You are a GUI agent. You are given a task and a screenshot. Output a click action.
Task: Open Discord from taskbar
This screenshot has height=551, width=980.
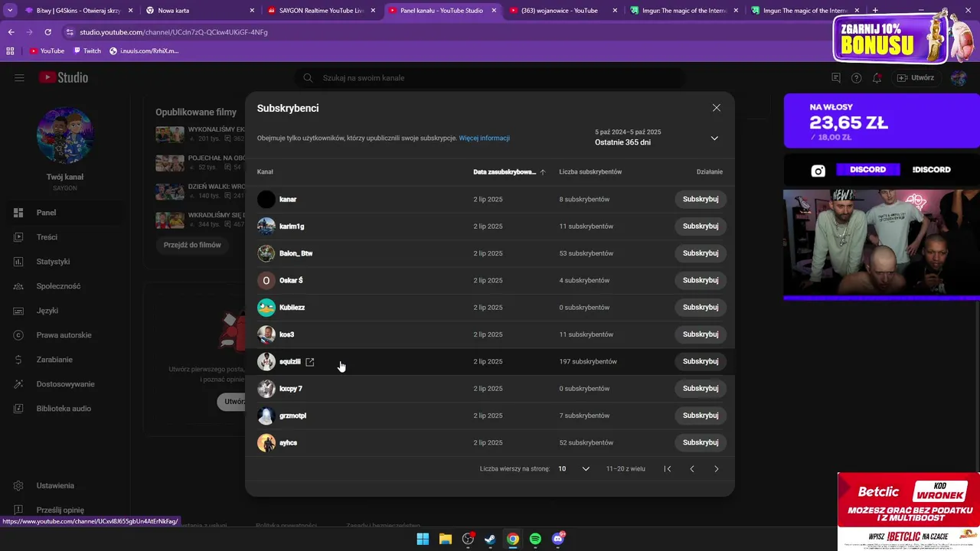558,539
